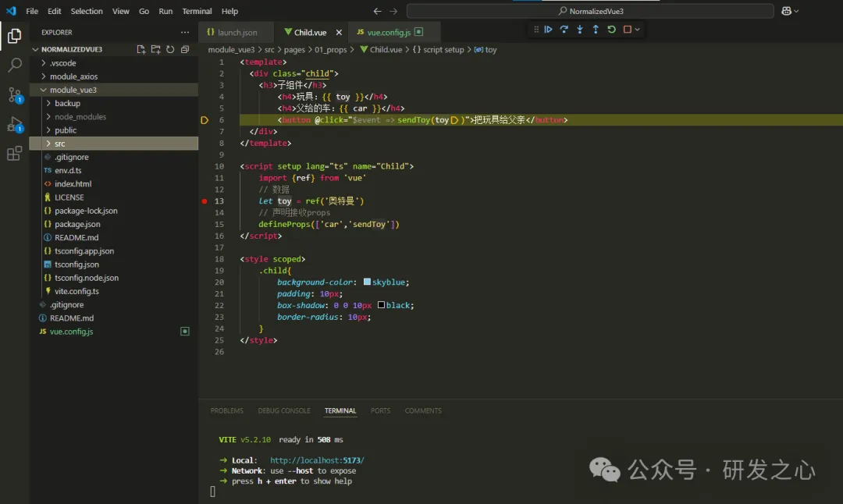Click the debug Continue button

coord(549,30)
